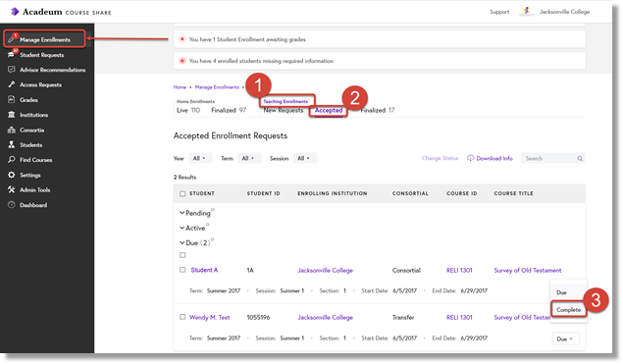This screenshot has height=364, width=623.
Task: Select Due in the status menu
Action: tap(561, 292)
